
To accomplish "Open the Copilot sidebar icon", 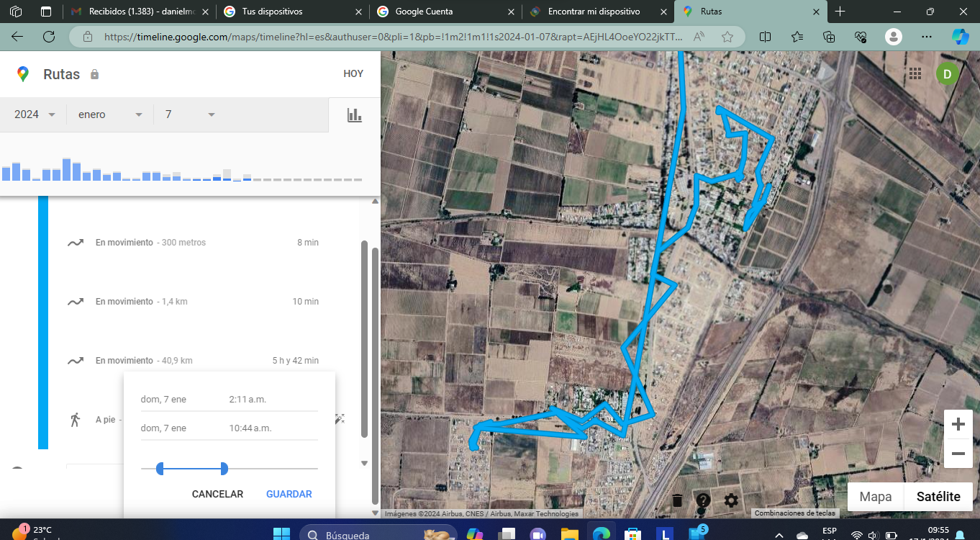I will [x=961, y=37].
